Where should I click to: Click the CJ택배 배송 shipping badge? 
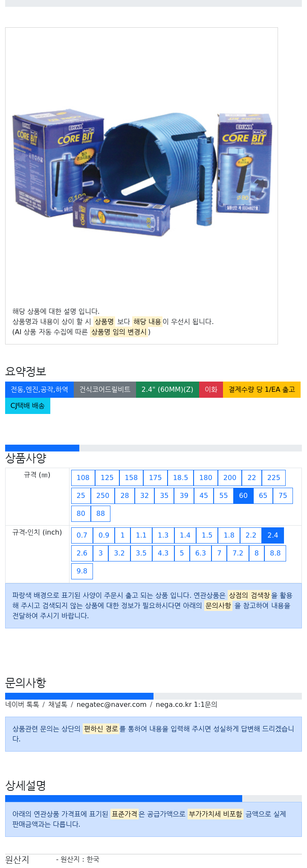tap(28, 406)
